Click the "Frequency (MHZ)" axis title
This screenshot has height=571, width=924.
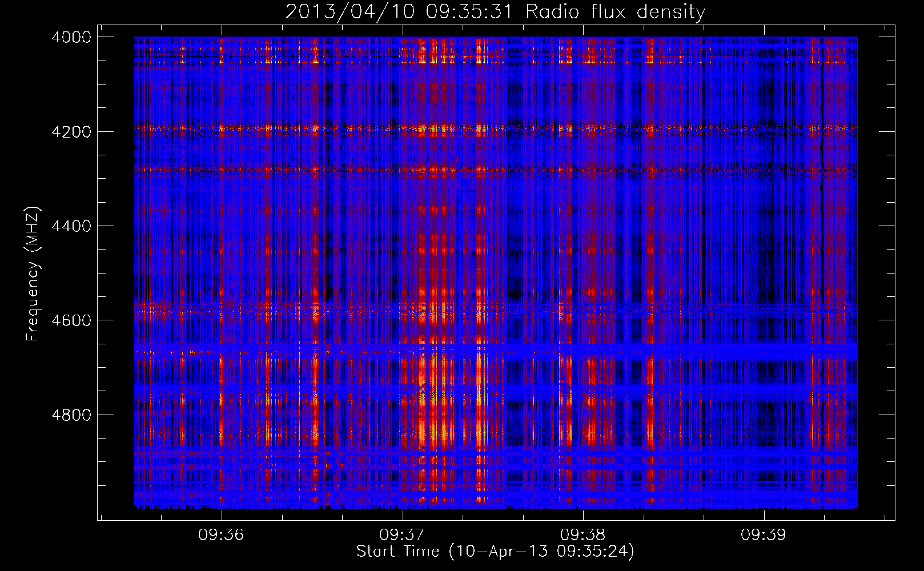tap(33, 274)
